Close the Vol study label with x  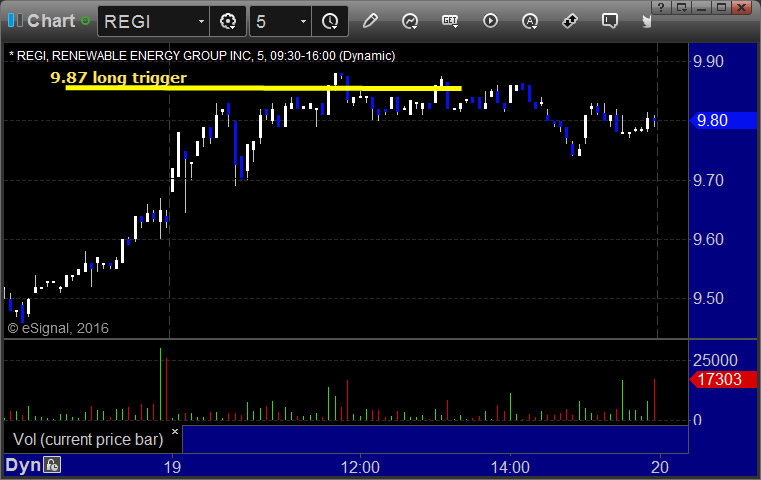[175, 431]
